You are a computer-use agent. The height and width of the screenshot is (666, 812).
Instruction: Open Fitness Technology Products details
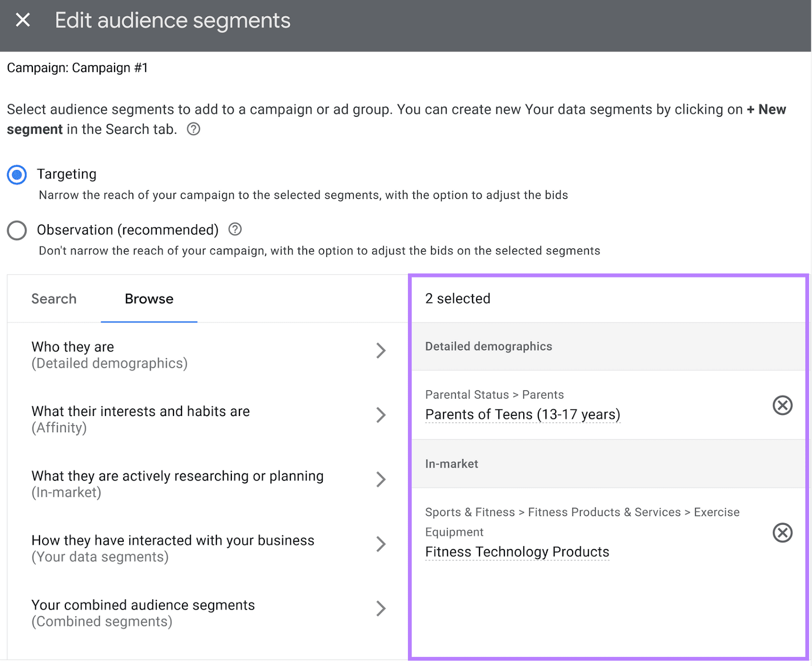point(517,552)
